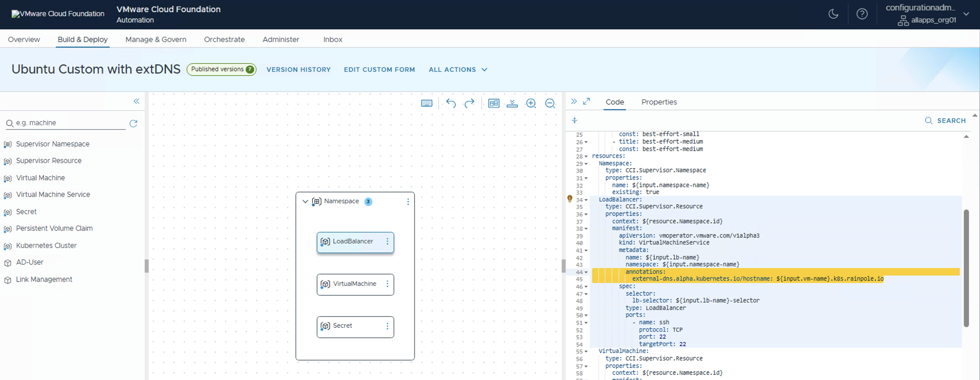Image resolution: width=980 pixels, height=380 pixels.
Task: Refresh the resource type list
Action: coord(133,123)
